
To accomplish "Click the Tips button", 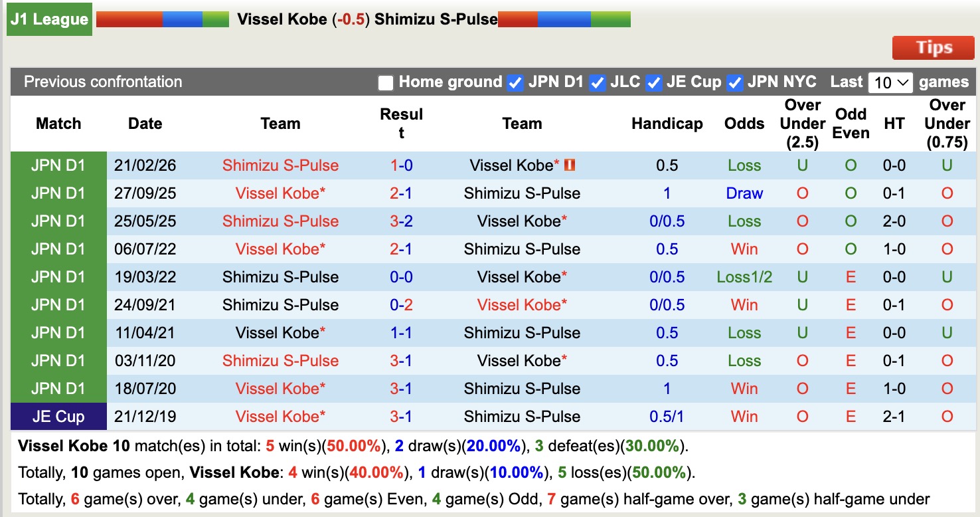I will (932, 47).
